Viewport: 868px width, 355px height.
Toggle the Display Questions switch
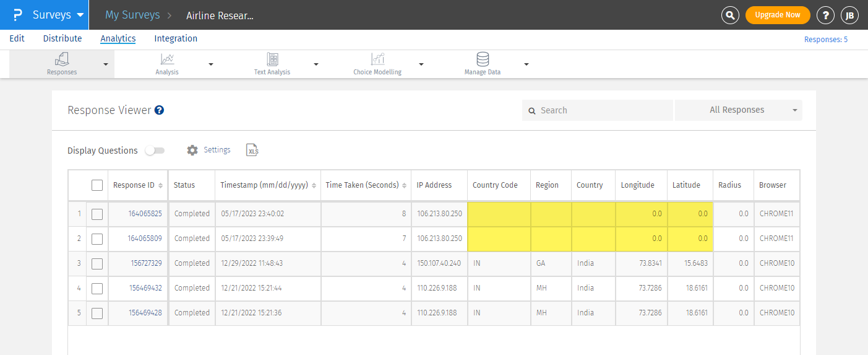coord(155,151)
